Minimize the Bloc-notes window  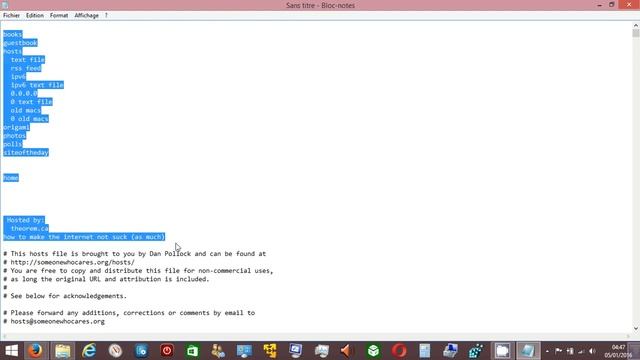pyautogui.click(x=599, y=5)
